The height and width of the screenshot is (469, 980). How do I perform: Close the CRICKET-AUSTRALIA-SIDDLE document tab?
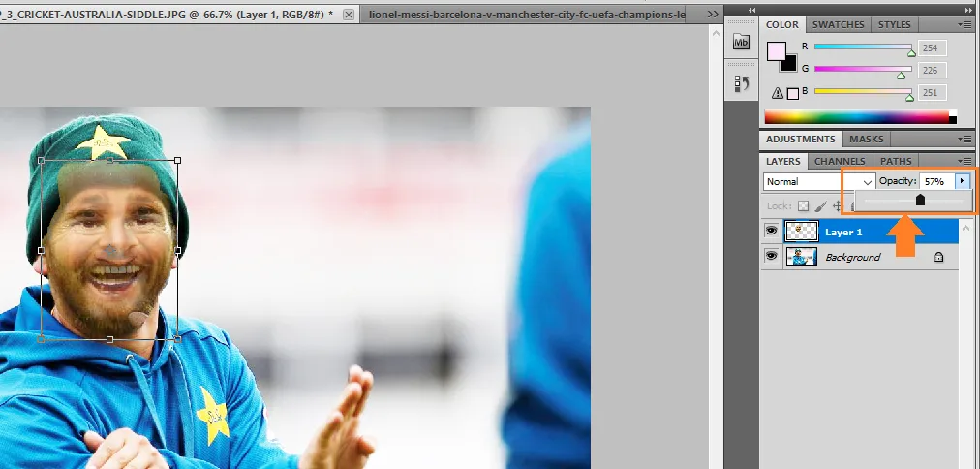pos(348,14)
